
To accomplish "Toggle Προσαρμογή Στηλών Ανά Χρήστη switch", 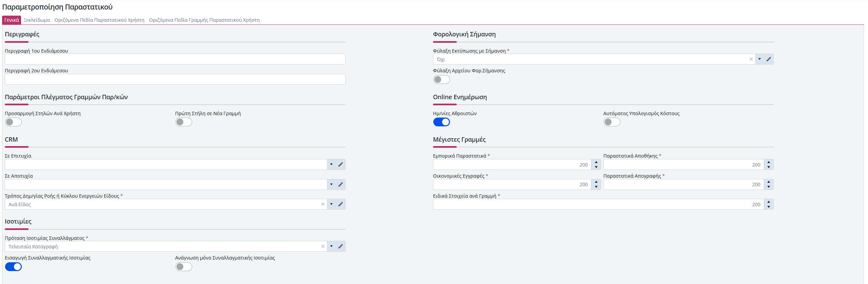I will (13, 122).
